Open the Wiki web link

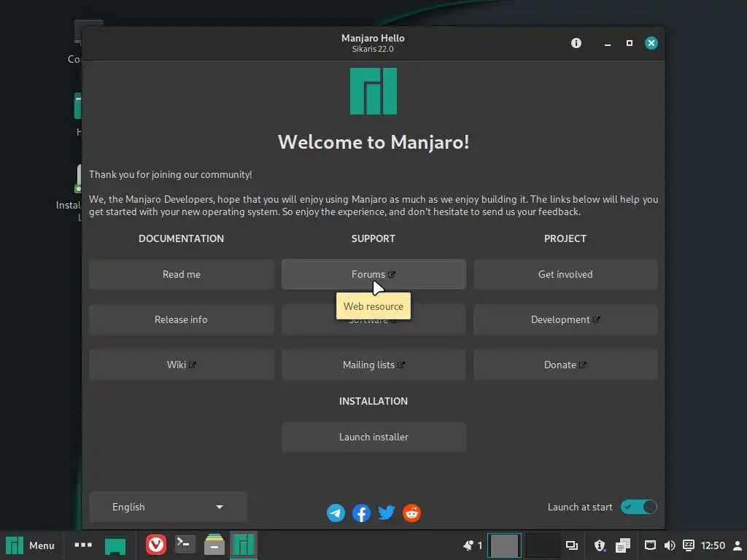tap(182, 365)
